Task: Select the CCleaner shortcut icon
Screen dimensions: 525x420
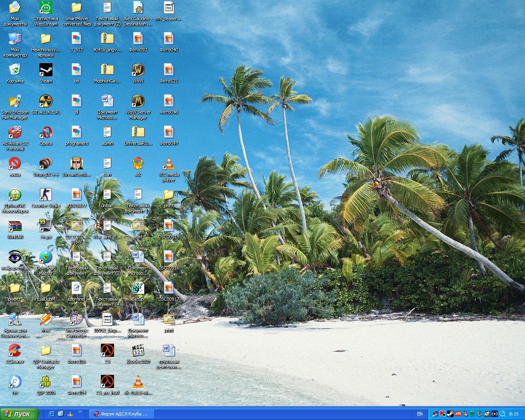Action: tap(15, 351)
